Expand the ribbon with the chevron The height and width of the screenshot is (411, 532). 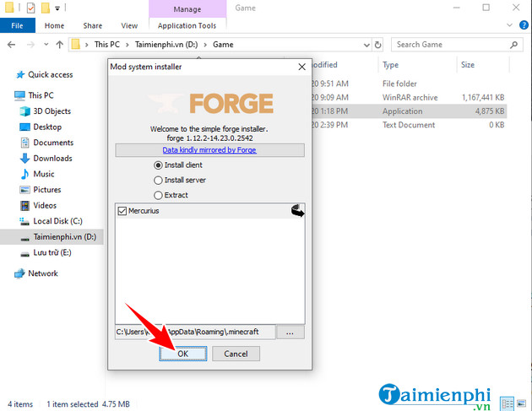[x=509, y=25]
